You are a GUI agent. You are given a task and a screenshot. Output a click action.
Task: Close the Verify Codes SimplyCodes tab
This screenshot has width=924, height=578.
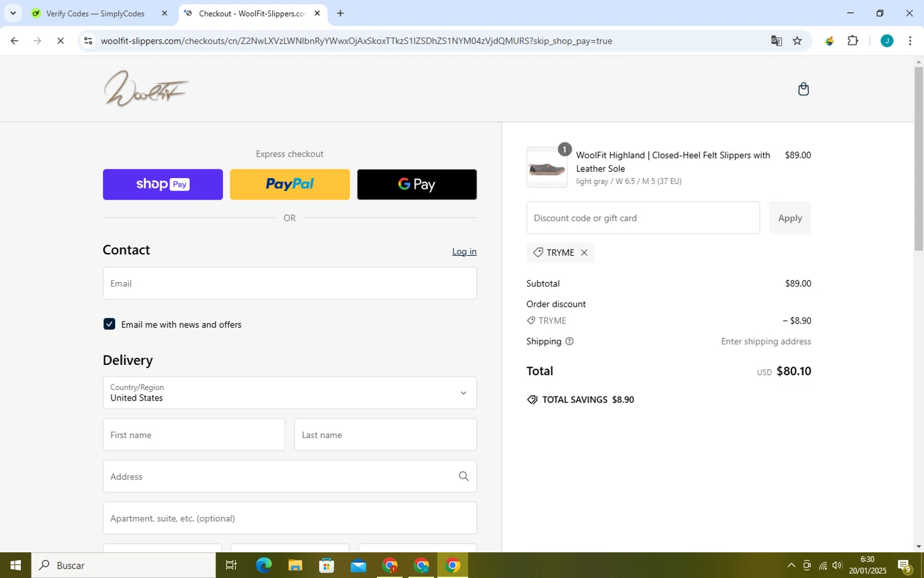pyautogui.click(x=164, y=13)
